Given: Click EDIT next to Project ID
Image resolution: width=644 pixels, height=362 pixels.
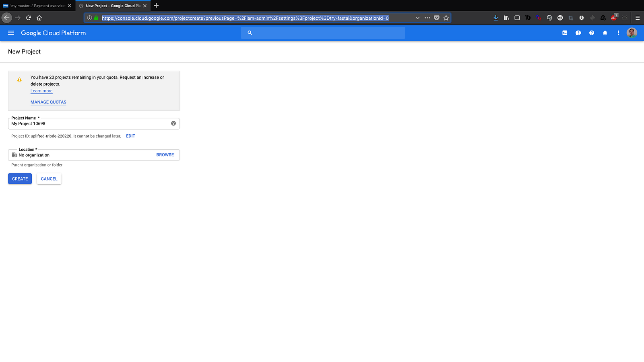Looking at the screenshot, I should tap(130, 136).
